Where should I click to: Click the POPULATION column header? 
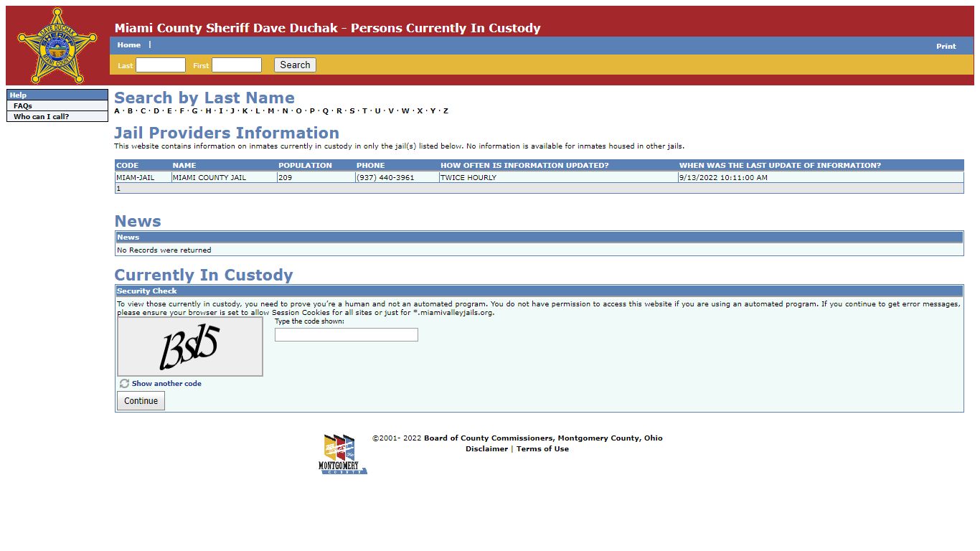pyautogui.click(x=306, y=166)
